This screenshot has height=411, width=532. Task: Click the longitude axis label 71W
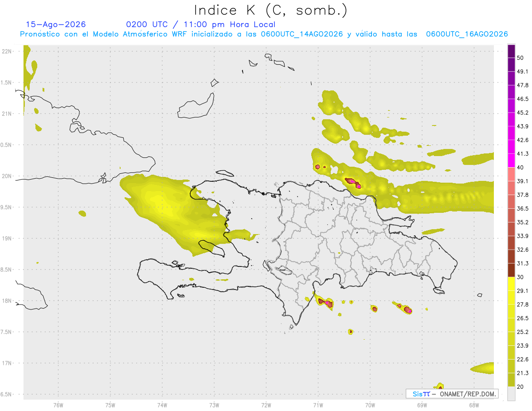pos(318,405)
